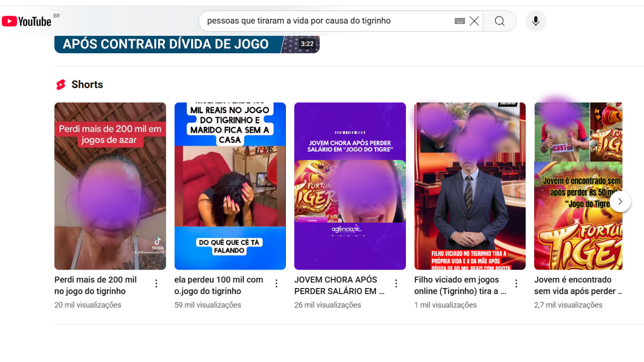Open menu for 'JOVEM CHORA APÓS PERDER' short
Viewport: 644px width, 362px height.
tap(396, 283)
